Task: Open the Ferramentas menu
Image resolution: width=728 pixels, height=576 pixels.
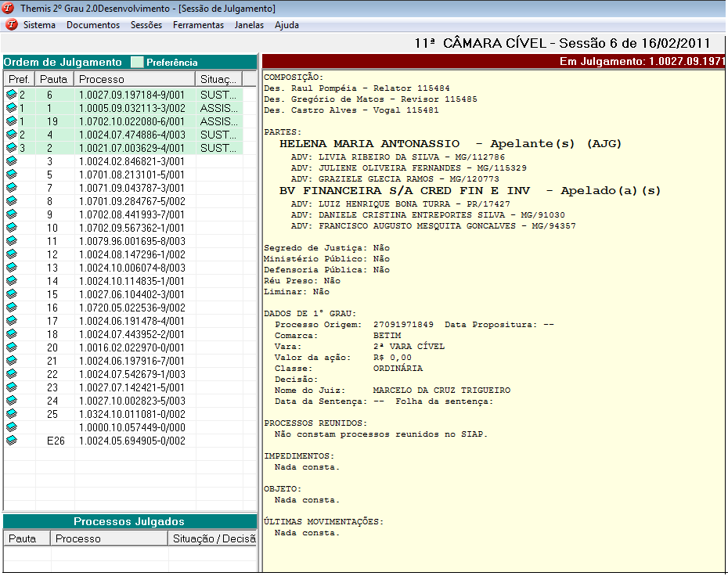Action: (198, 25)
